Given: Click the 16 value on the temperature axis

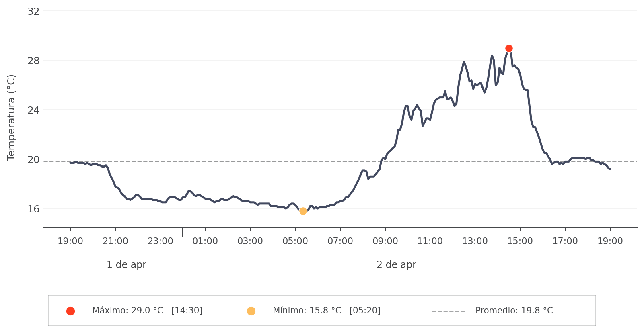Looking at the screenshot, I should point(33,209).
